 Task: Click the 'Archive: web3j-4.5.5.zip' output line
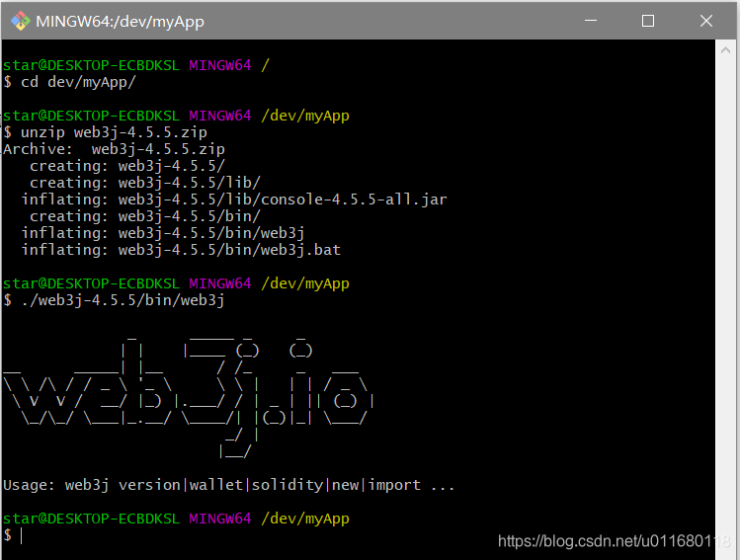click(x=115, y=149)
